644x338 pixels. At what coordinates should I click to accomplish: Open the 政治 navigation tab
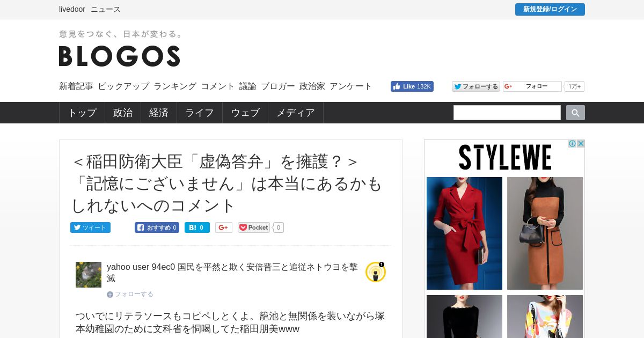123,113
